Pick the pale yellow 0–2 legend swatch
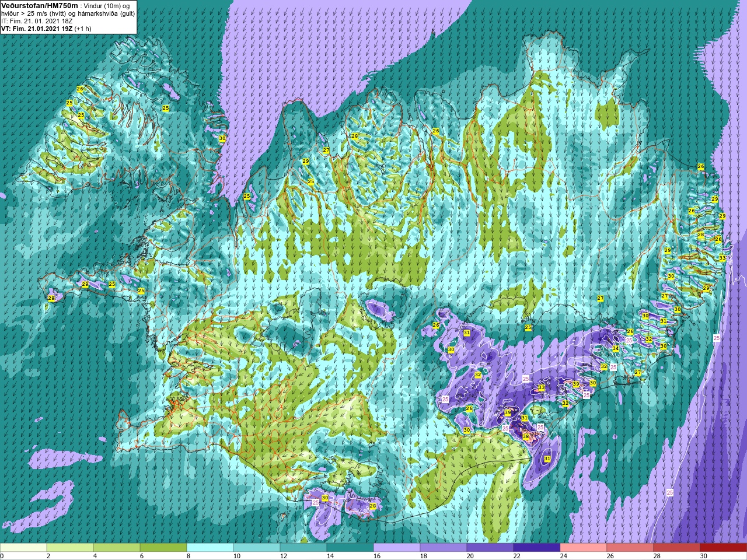Viewport: 747px width, 560px height. pyautogui.click(x=23, y=548)
